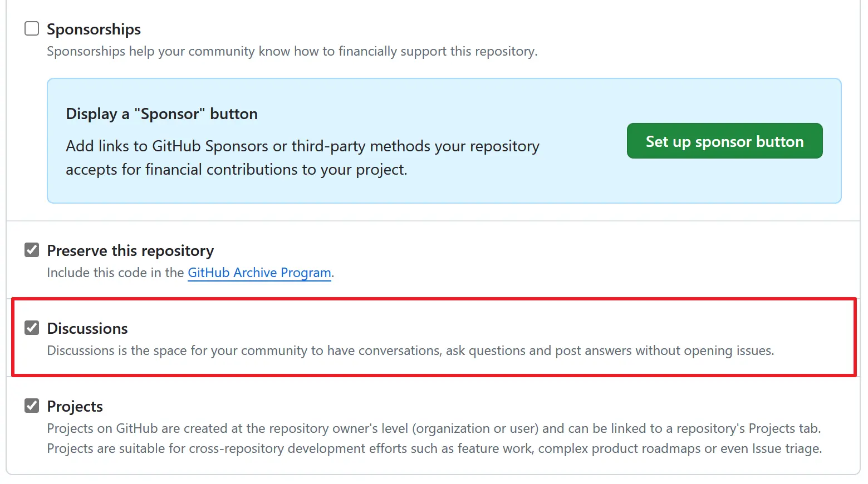This screenshot has width=868, height=484.
Task: Click "accepts for financial contributions" text line
Action: [x=236, y=170]
